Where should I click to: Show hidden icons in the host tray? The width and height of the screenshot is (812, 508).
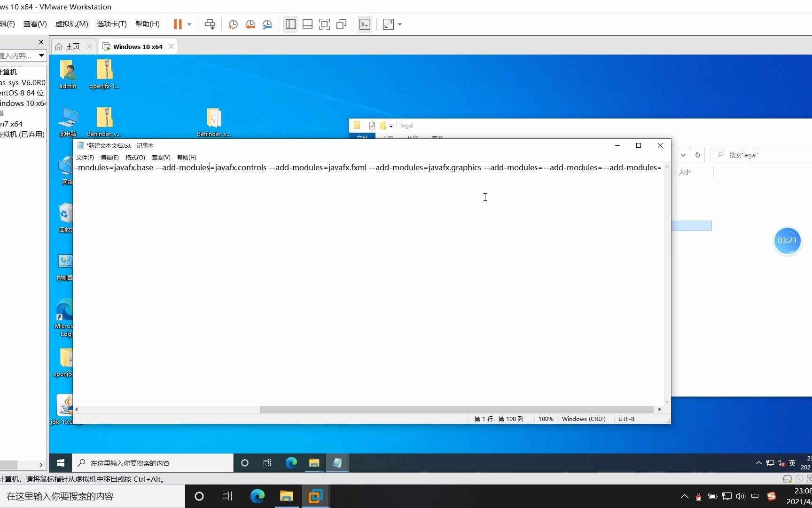(684, 496)
